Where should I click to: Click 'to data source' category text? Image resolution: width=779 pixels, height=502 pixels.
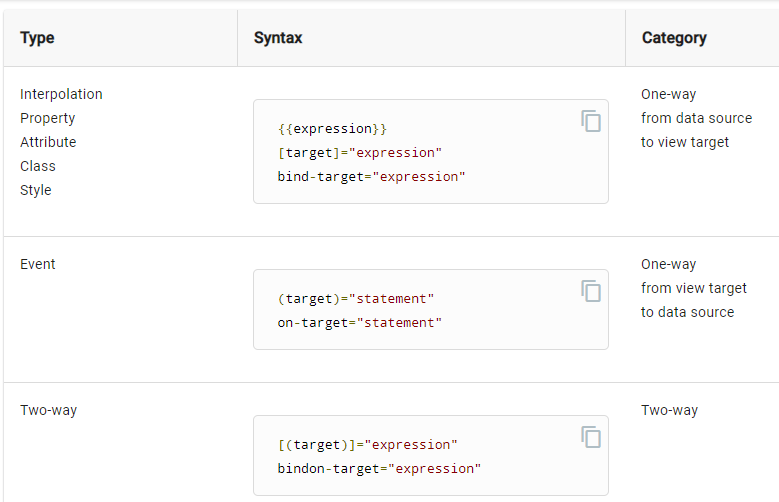coord(688,312)
